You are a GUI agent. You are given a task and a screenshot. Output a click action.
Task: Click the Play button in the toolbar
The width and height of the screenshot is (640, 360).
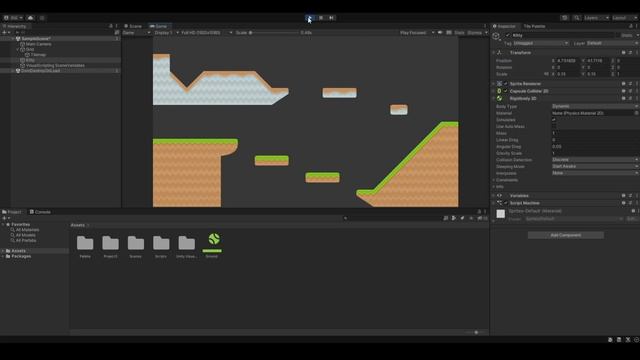pyautogui.click(x=310, y=18)
